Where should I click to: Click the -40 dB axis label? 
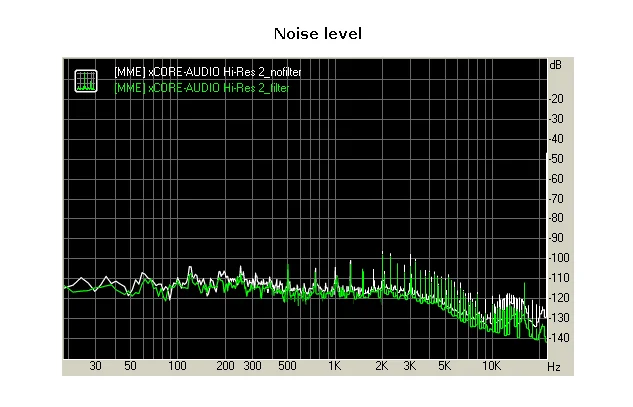[557, 138]
